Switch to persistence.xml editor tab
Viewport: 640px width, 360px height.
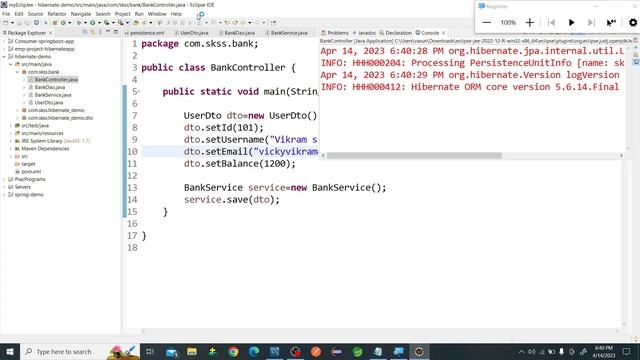coord(145,33)
